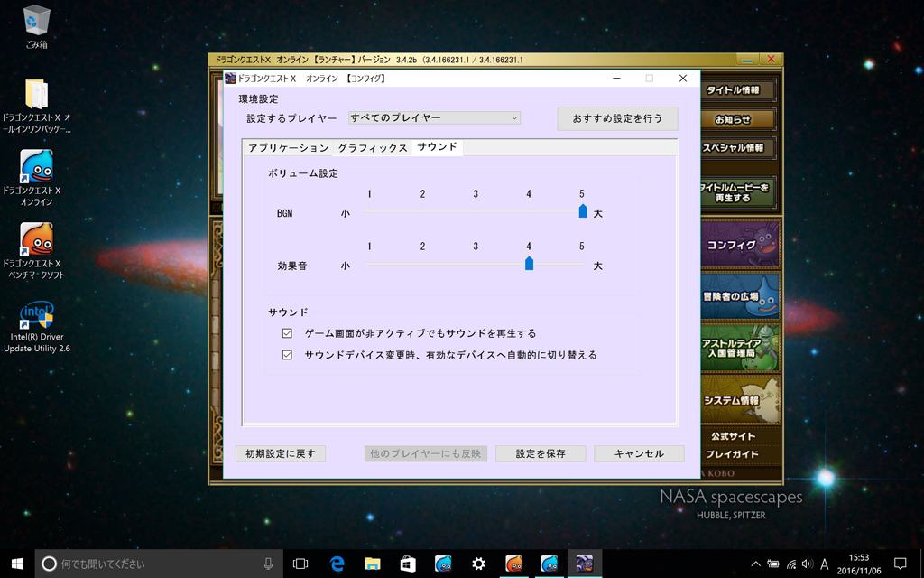Open the オールインワンパッケージ folder on desktop
Screen dimensions: 924x578
[36, 107]
